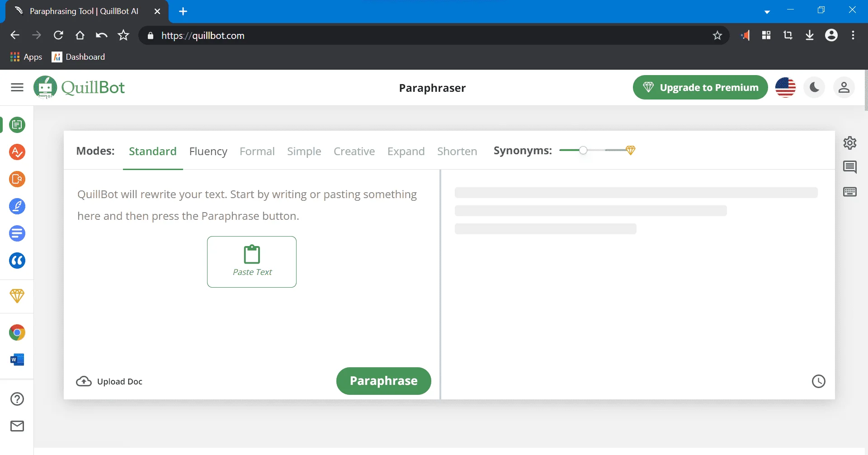868x455 pixels.
Task: Open the browser downloads icon
Action: [x=810, y=35]
